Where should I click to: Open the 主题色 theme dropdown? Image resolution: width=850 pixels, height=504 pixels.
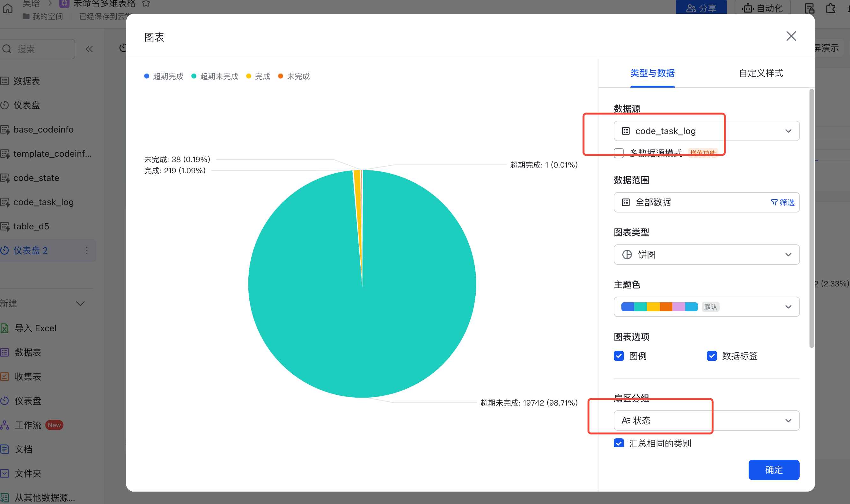coord(706,307)
